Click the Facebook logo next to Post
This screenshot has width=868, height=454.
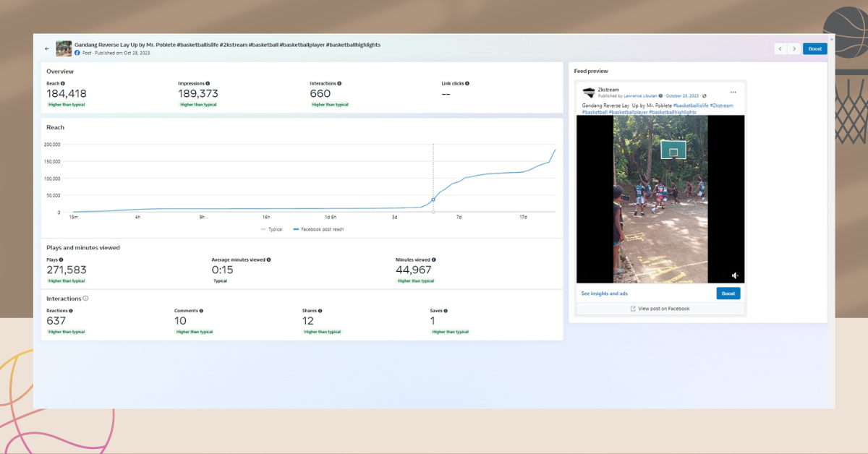coord(77,53)
